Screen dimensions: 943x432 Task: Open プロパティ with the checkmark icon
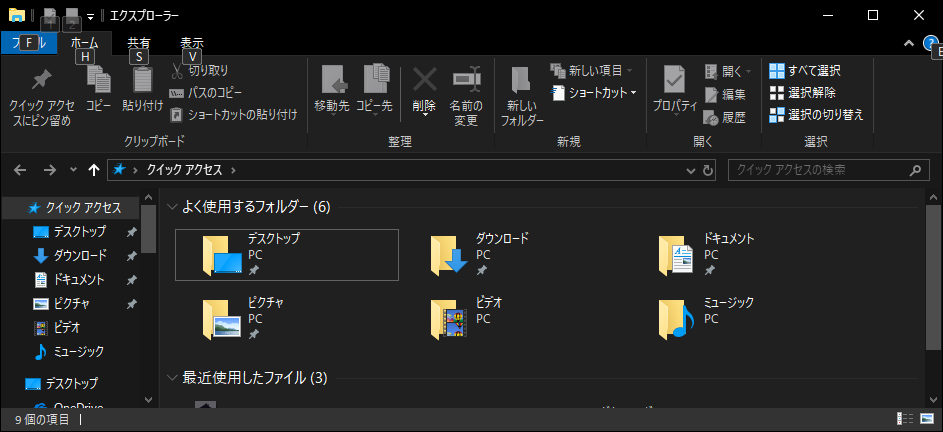675,81
